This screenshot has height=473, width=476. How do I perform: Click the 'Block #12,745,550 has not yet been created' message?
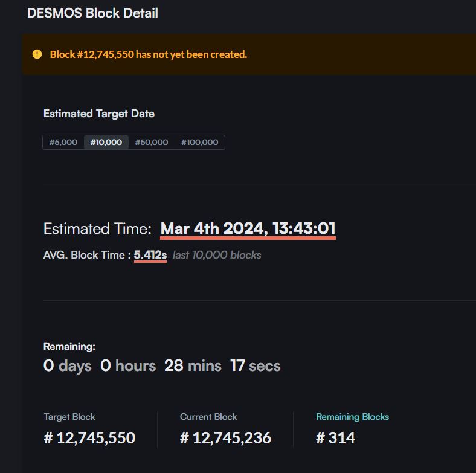(149, 54)
